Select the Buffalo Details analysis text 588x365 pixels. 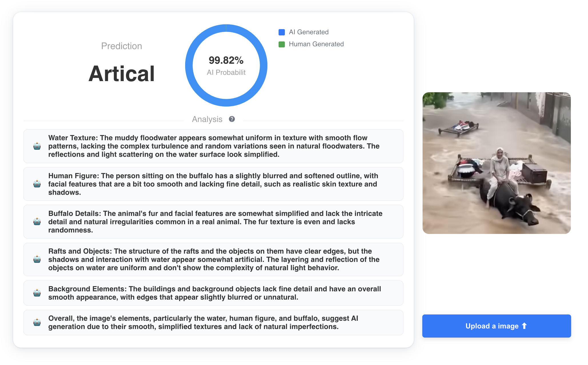[x=215, y=222]
